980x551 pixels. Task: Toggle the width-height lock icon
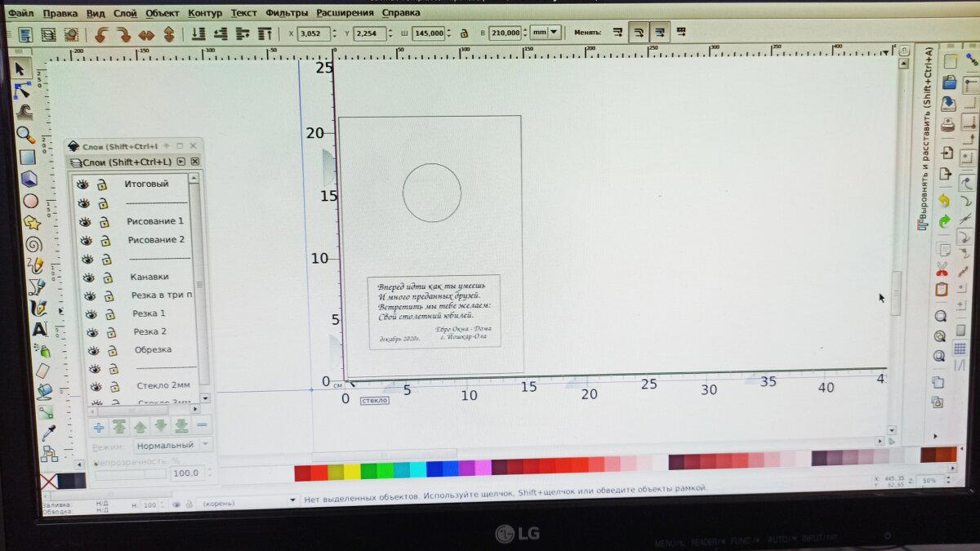tap(464, 33)
